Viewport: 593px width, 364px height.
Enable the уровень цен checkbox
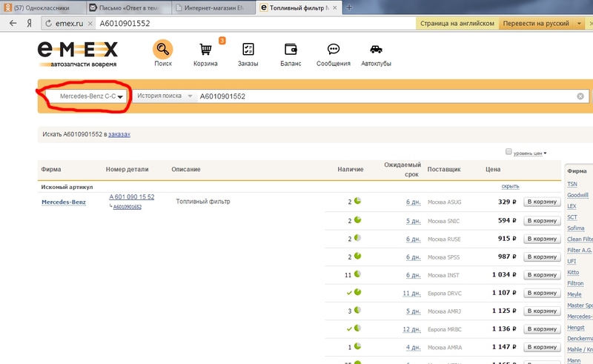508,152
